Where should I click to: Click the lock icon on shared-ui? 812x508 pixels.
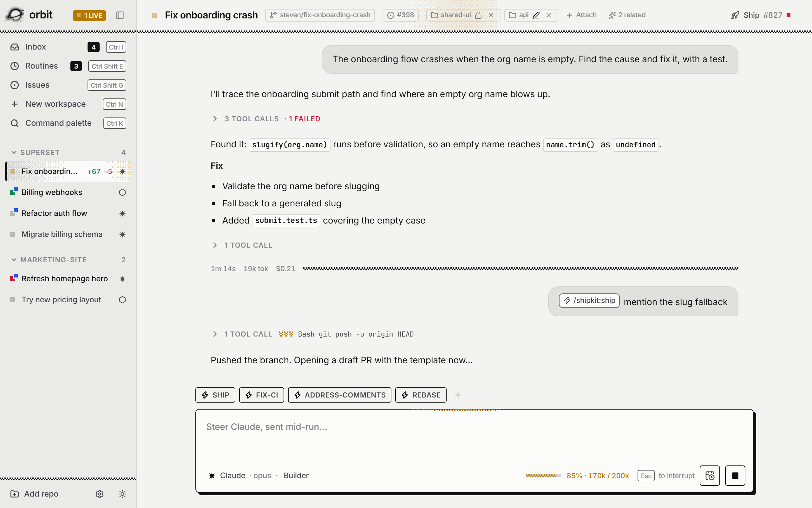[x=478, y=15]
